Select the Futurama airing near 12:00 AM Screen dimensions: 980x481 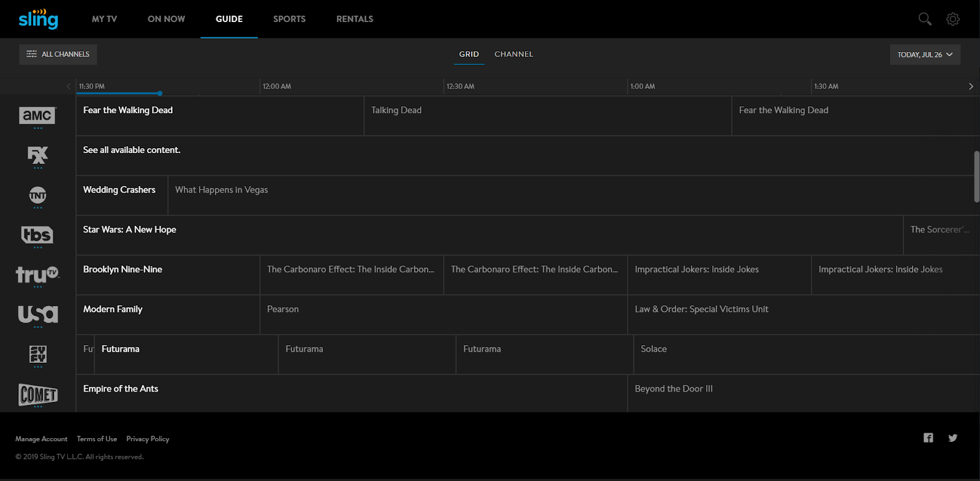coord(367,354)
